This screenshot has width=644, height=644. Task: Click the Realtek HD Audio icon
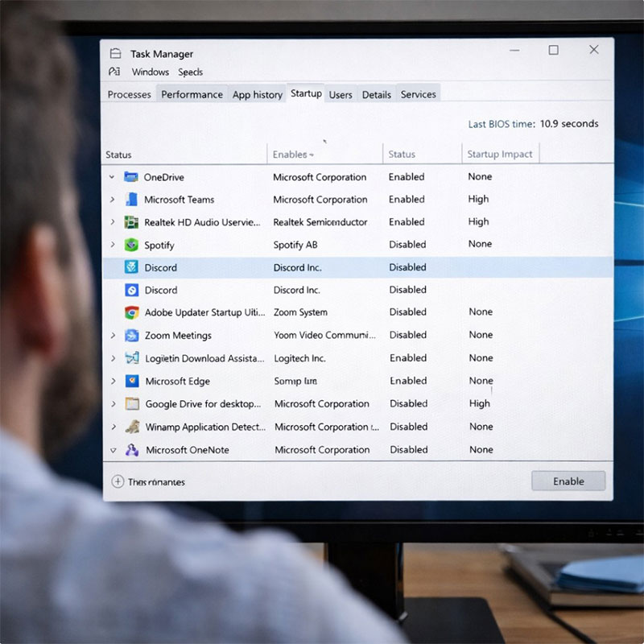coord(131,222)
